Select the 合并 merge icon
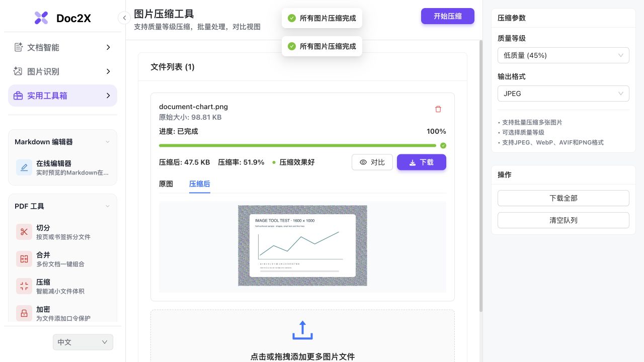Image resolution: width=644 pixels, height=362 pixels. [x=24, y=259]
